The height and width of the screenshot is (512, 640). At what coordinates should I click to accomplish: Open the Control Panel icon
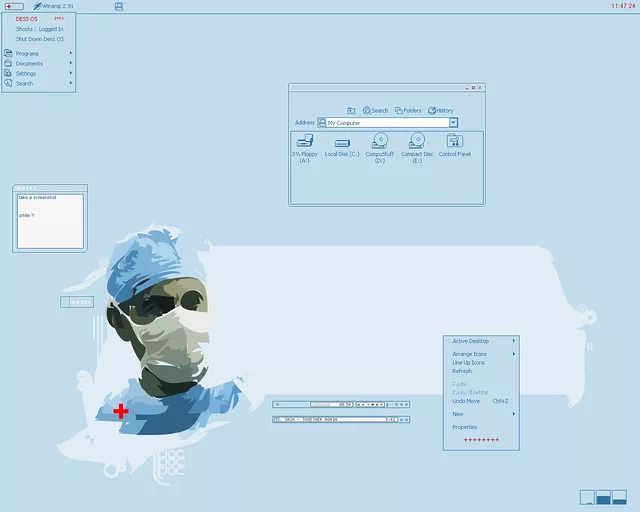coord(455,141)
